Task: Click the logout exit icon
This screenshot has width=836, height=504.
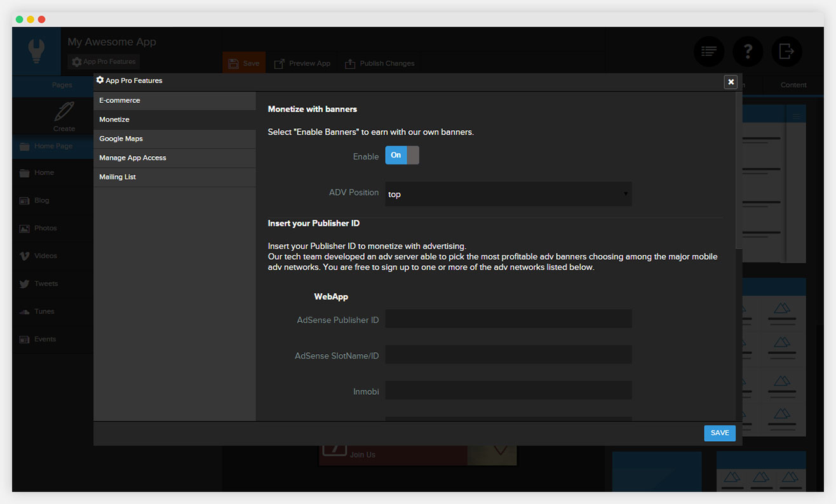Action: (x=786, y=51)
